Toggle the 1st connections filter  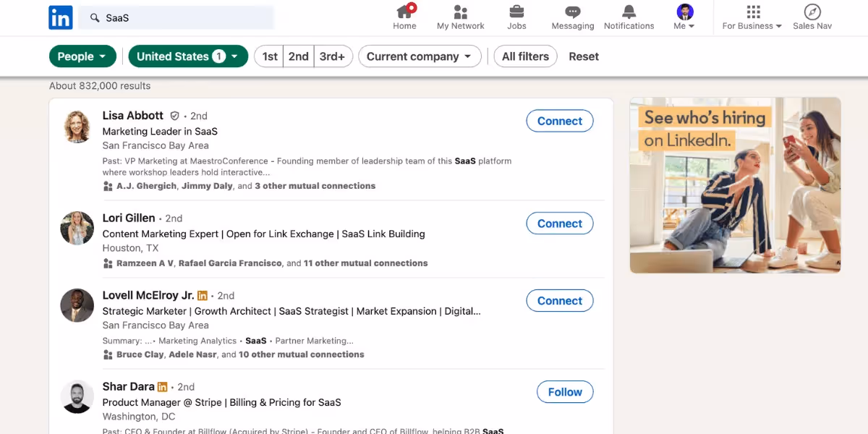pyautogui.click(x=270, y=56)
